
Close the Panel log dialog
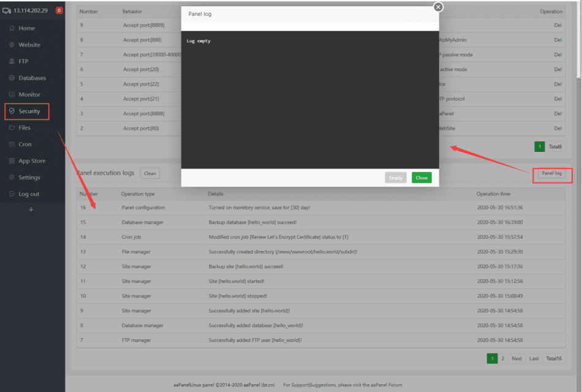click(x=437, y=7)
